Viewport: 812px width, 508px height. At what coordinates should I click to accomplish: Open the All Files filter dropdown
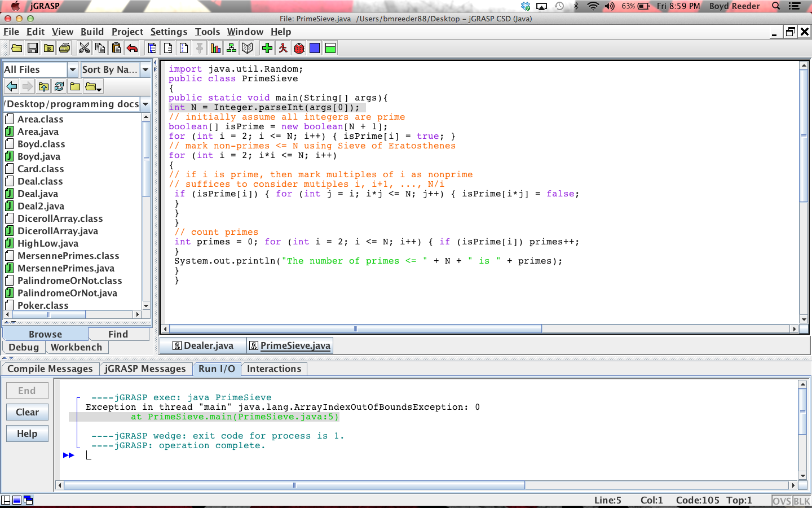(x=72, y=69)
